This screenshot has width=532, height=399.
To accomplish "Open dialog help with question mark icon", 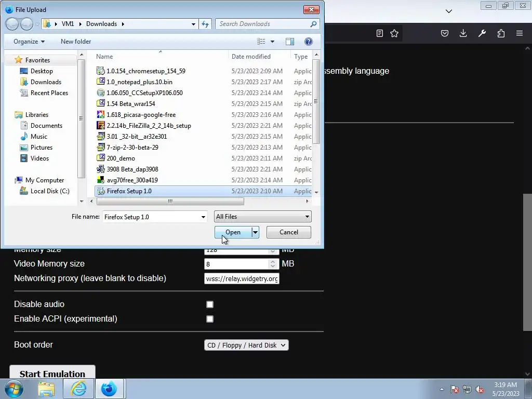I will coord(309,42).
